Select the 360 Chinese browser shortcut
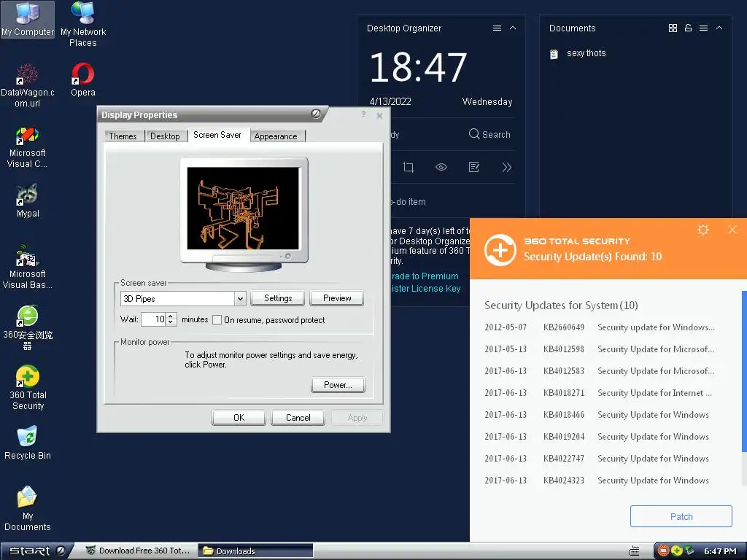The width and height of the screenshot is (747, 560). tap(28, 327)
